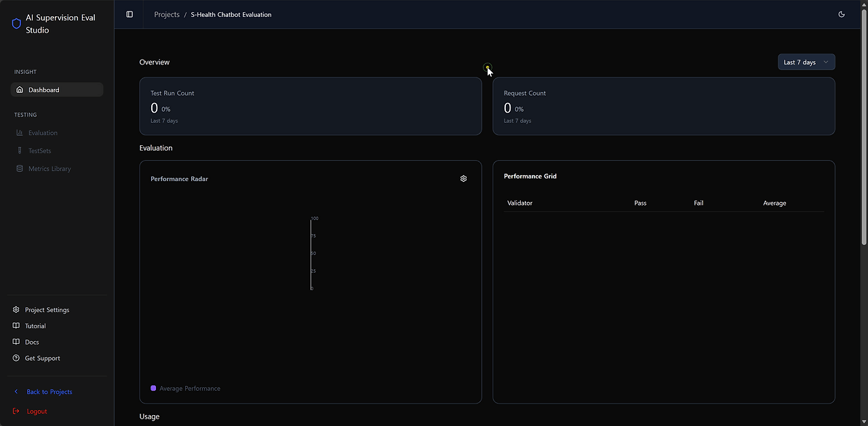Click the Back to Projects link

click(x=50, y=391)
